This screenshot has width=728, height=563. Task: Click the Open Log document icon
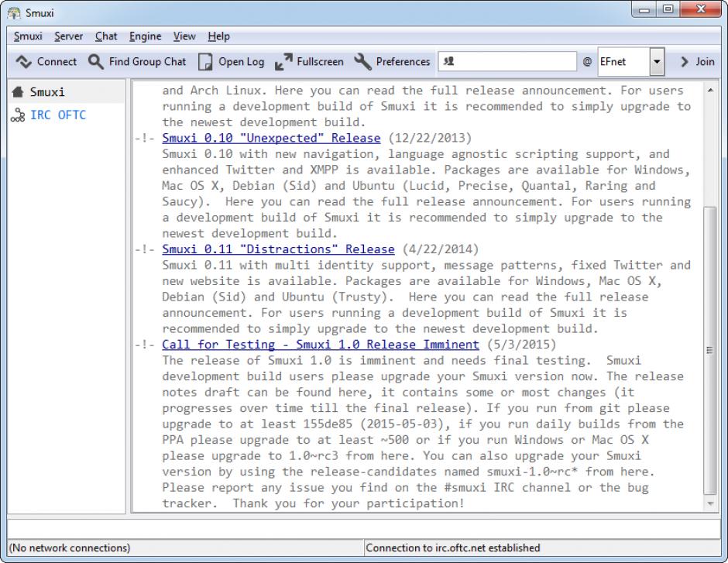[205, 62]
